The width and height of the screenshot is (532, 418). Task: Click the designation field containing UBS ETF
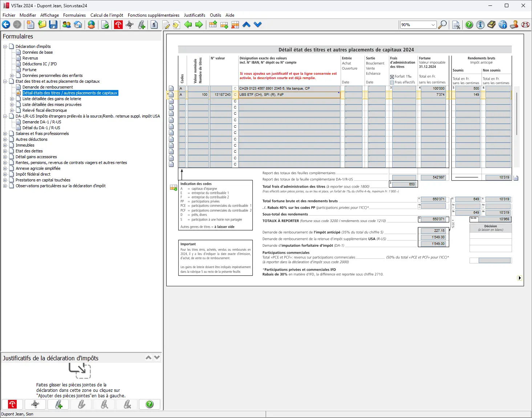[289, 95]
